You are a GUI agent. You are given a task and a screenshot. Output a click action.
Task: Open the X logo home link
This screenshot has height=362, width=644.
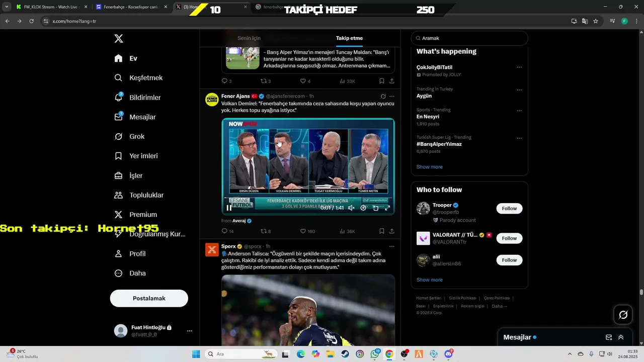tap(118, 39)
